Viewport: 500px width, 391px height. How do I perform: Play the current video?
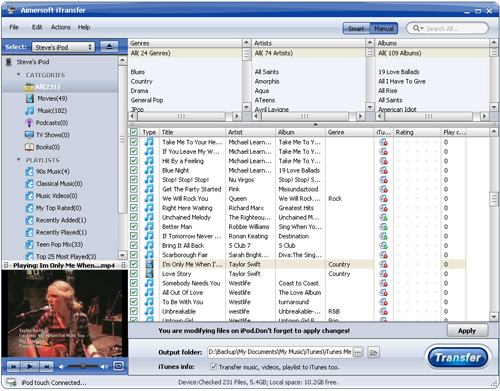(x=30, y=367)
